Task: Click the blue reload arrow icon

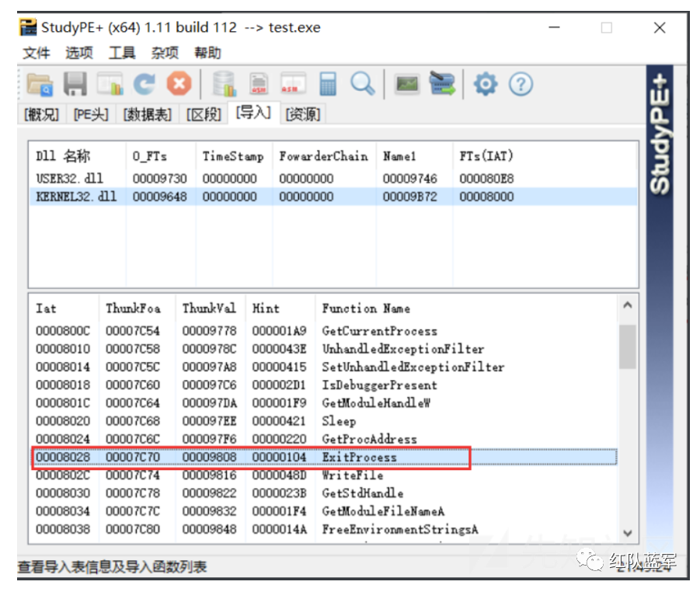Action: point(145,84)
